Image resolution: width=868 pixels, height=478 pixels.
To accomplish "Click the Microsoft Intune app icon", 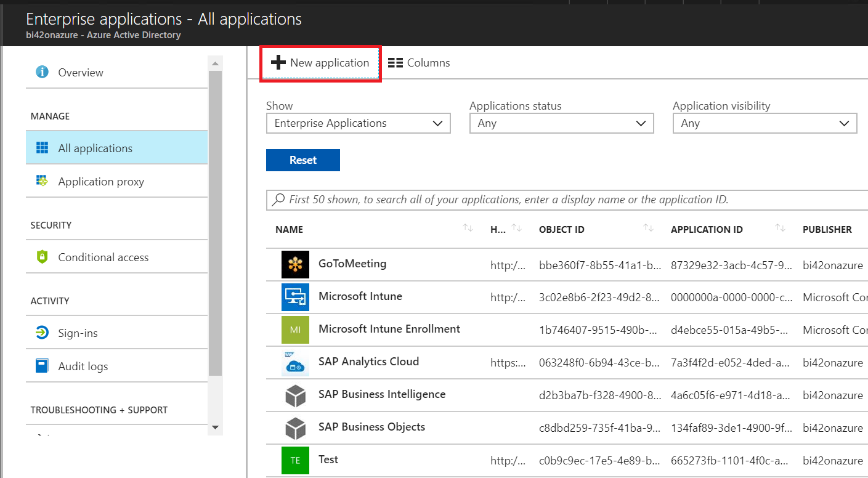I will (295, 298).
